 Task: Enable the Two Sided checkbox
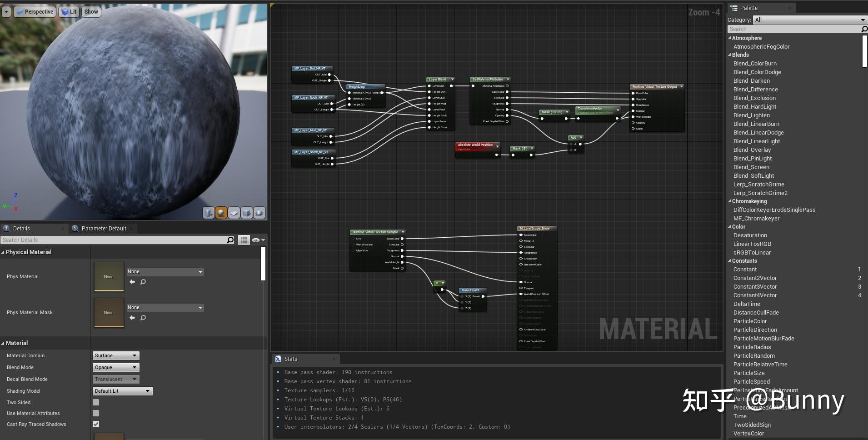coord(95,402)
